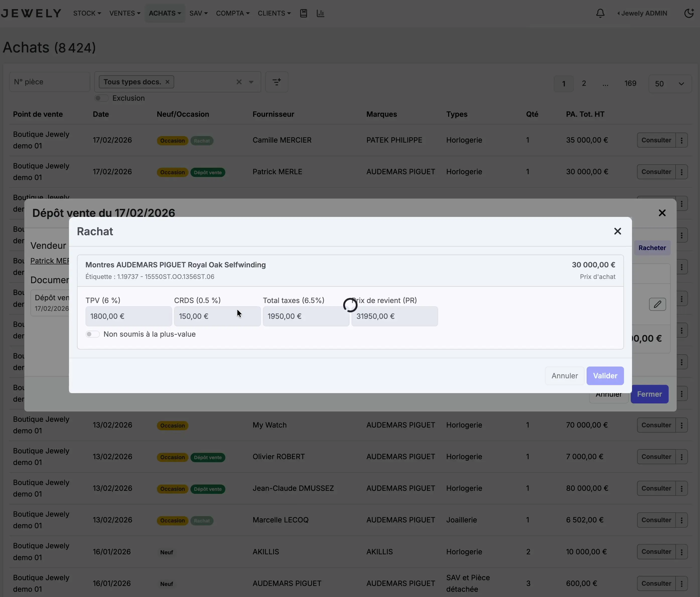
Task: Open the more options menu for Jean-Claude DMUSSEZ row
Action: coord(681,488)
